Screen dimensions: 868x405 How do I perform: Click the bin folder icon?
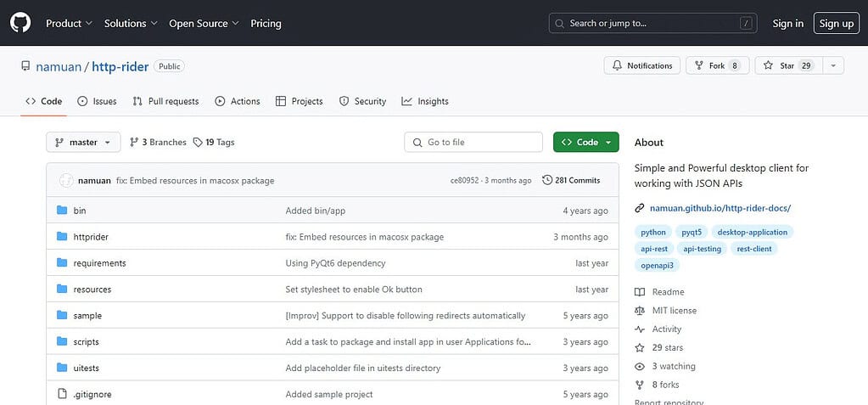(62, 211)
